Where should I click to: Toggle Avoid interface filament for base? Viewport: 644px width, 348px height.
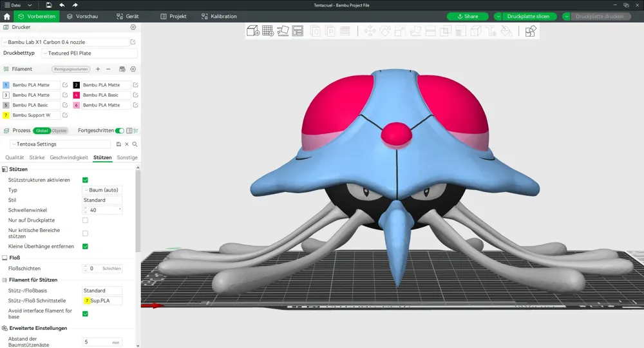(x=85, y=314)
